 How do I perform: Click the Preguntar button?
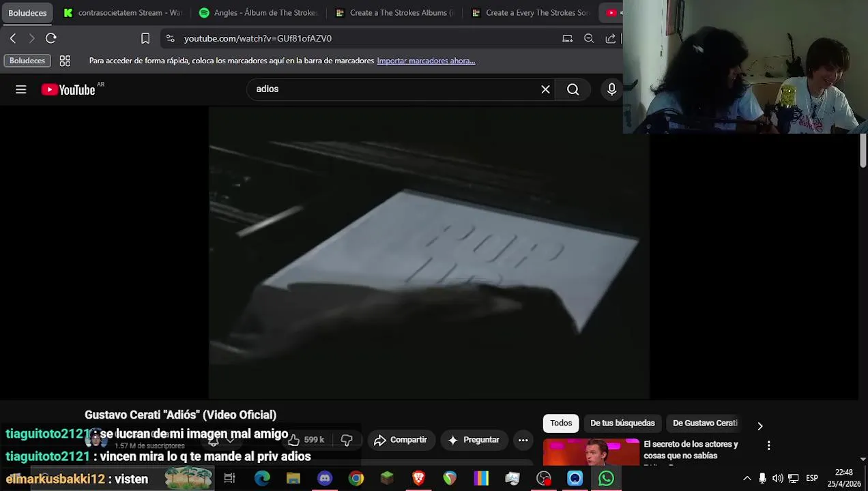coord(474,440)
